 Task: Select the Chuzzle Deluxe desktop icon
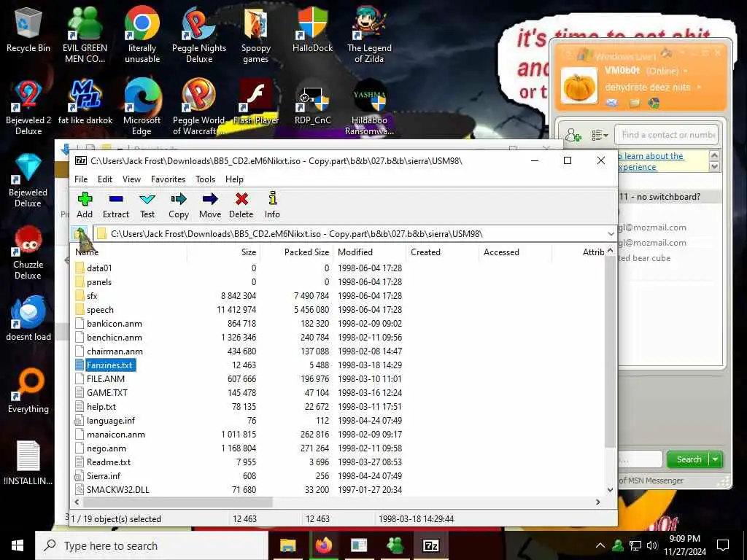[x=28, y=252]
